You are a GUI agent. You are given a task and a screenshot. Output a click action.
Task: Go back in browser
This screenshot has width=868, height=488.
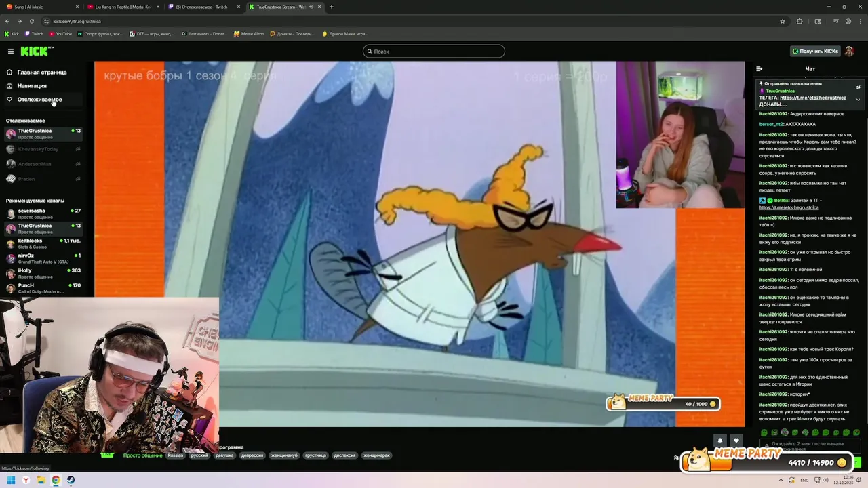(7, 21)
